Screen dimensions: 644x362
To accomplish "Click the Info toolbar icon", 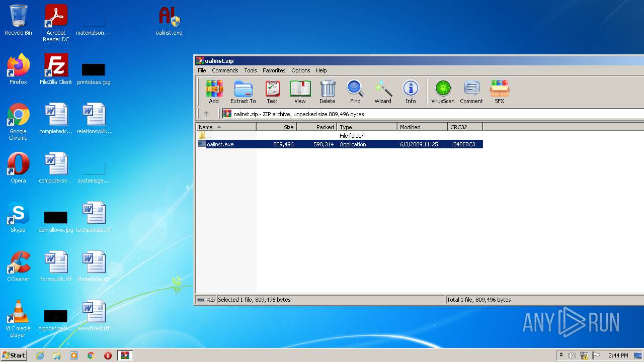I will (x=411, y=92).
